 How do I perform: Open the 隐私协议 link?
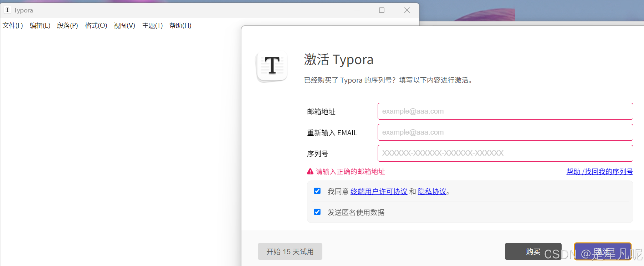coord(432,192)
